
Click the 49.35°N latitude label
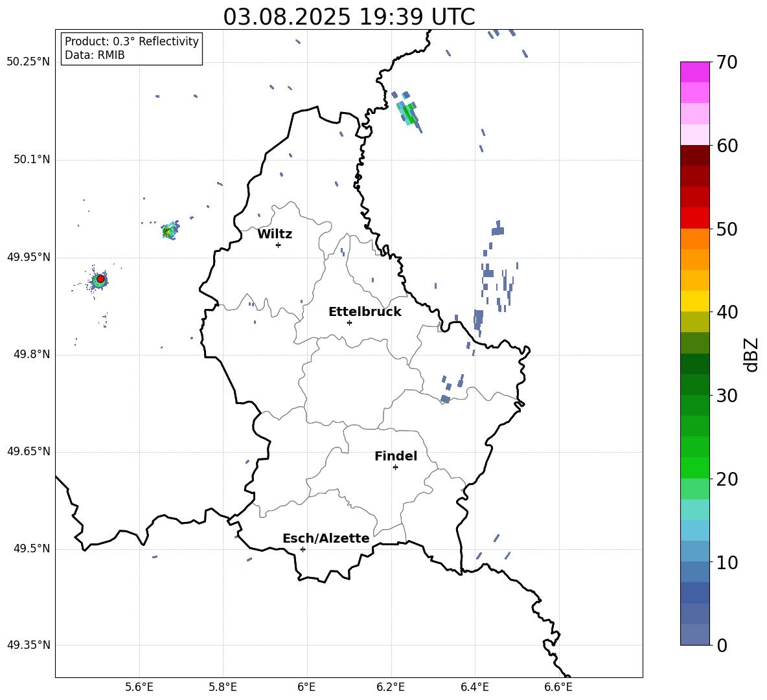click(29, 645)
